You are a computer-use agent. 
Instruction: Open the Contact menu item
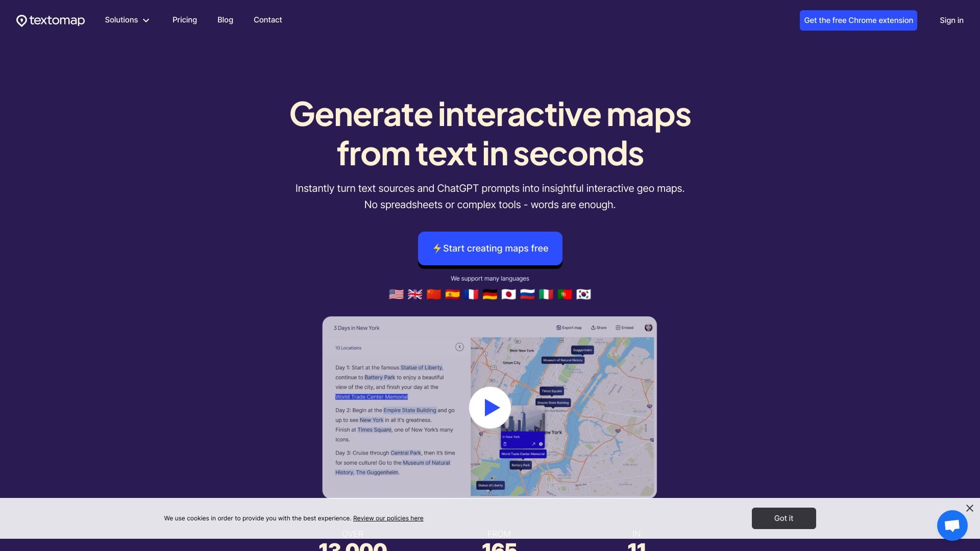point(268,19)
